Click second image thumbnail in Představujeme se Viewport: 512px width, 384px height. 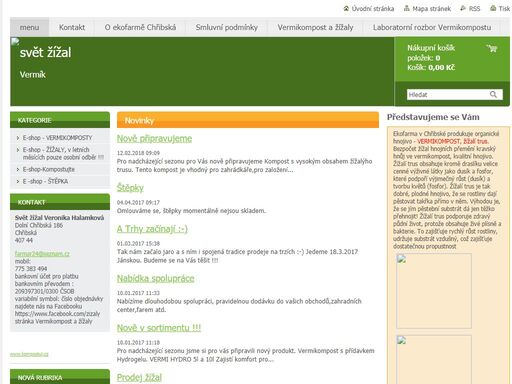tap(434, 360)
